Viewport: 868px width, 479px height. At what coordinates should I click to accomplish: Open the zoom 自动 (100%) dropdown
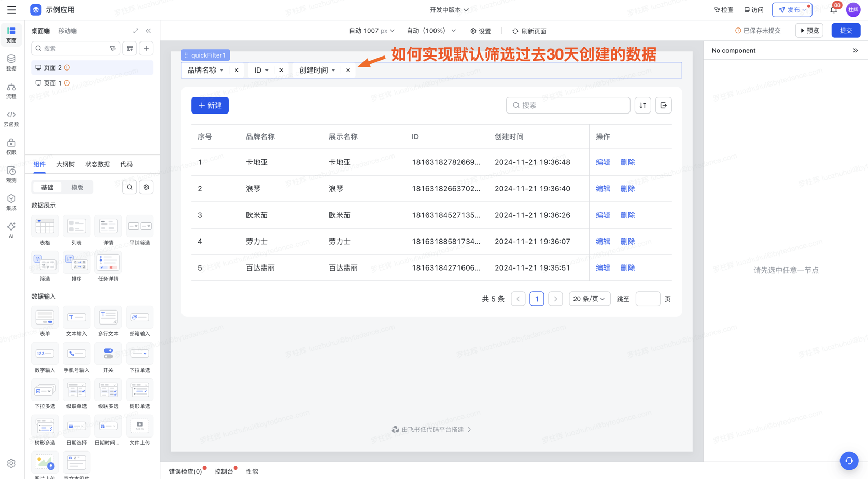tap(431, 31)
